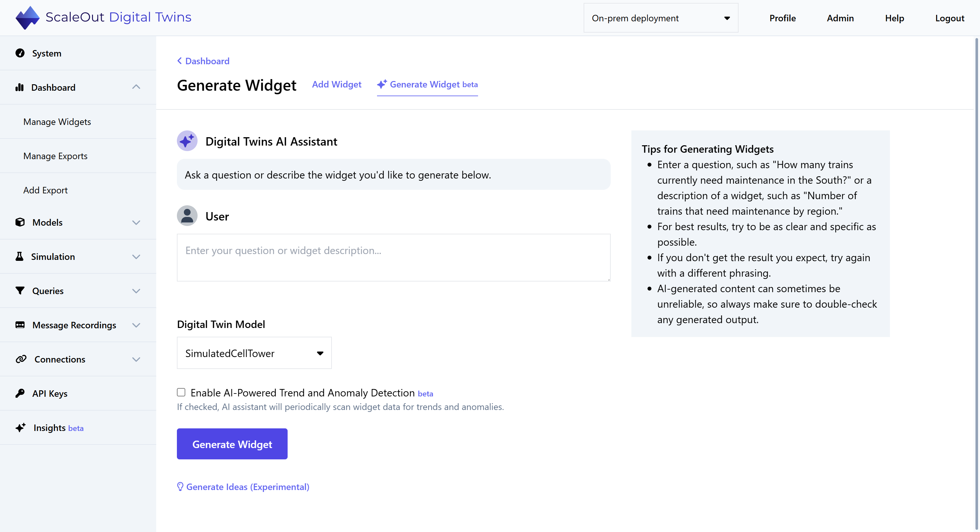Viewport: 980px width, 532px height.
Task: Expand the Simulation sidebar section
Action: pos(136,257)
